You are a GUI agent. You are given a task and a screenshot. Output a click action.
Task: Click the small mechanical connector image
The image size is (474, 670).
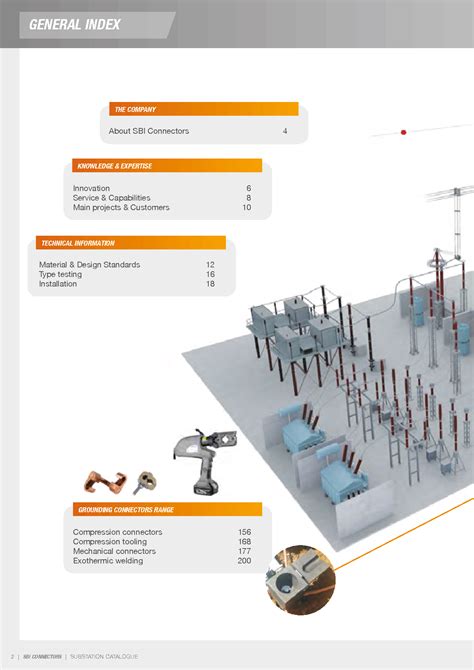(145, 483)
